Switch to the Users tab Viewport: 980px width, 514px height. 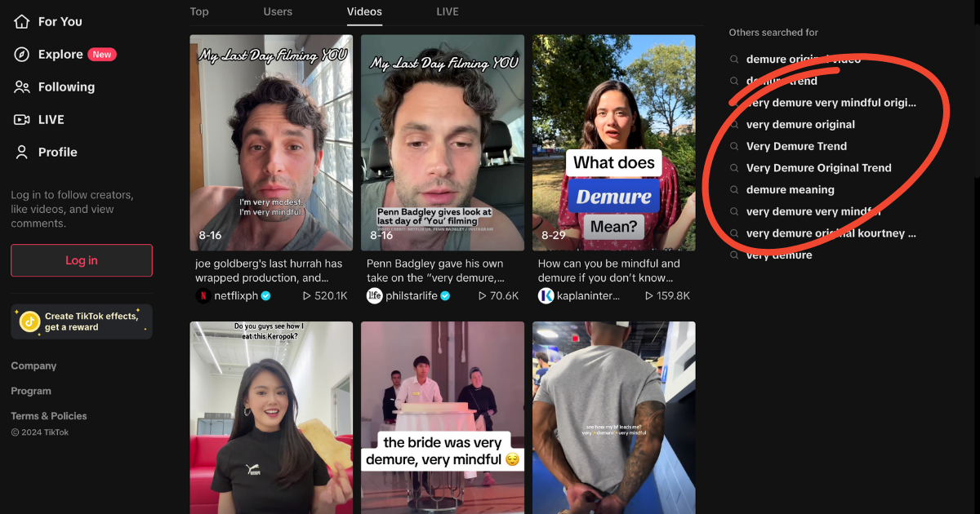278,11
